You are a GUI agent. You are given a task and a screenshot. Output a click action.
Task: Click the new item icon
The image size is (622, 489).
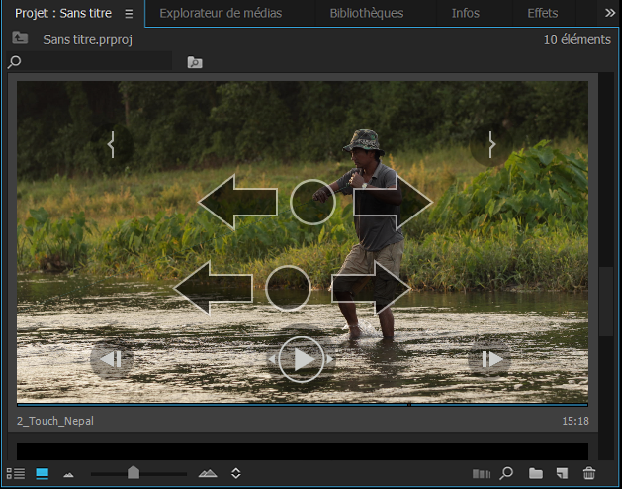point(562,473)
